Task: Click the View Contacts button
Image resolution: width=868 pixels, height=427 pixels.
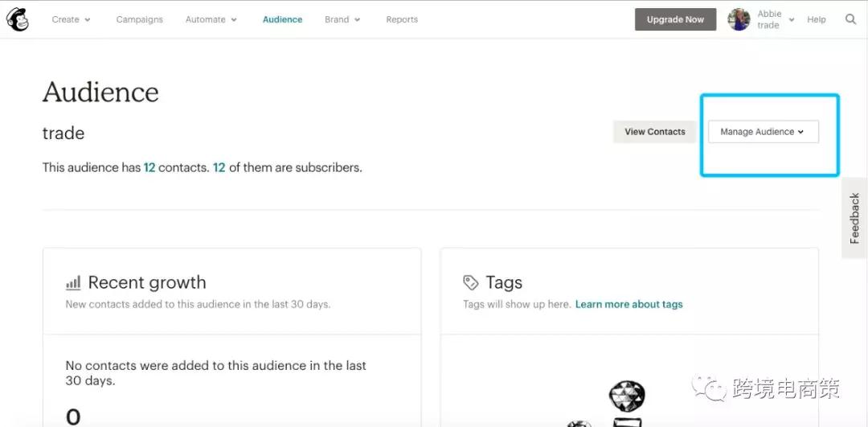Action: (x=655, y=132)
